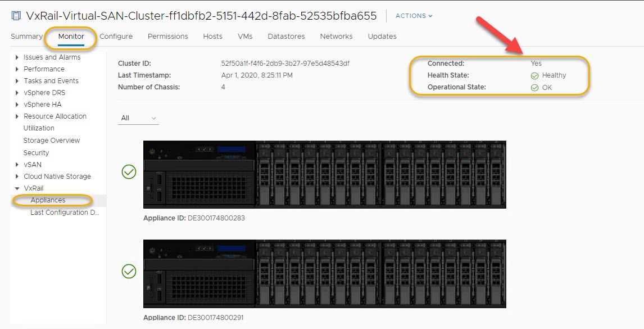Click the Tasks and Events label
This screenshot has height=329, width=644.
[x=51, y=81]
